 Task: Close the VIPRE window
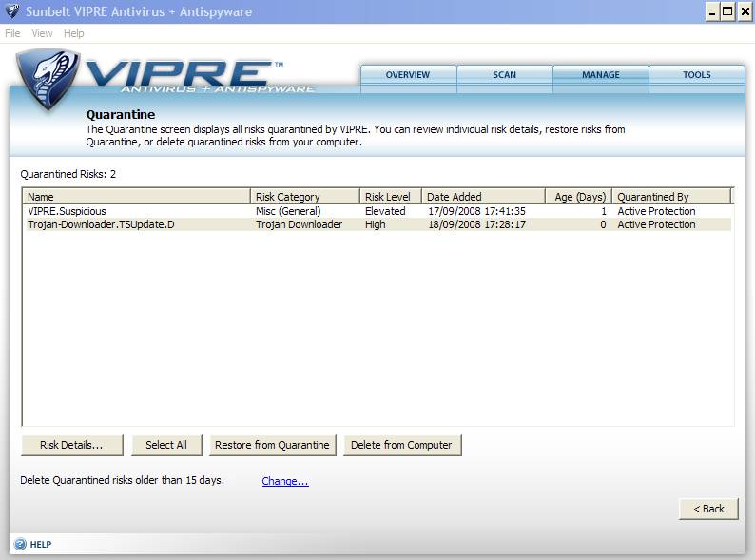(745, 11)
